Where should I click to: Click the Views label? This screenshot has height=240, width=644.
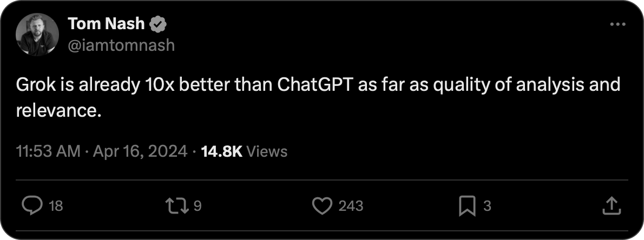pos(266,151)
